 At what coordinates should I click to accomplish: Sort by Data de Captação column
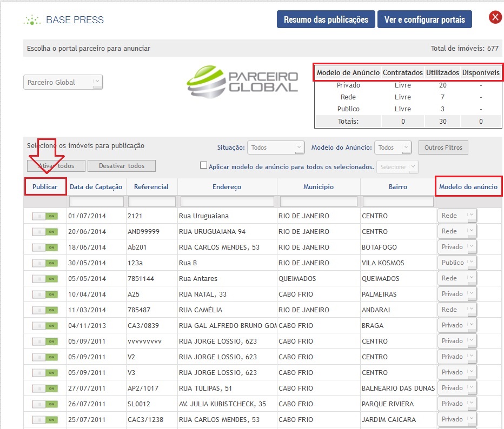(96, 187)
